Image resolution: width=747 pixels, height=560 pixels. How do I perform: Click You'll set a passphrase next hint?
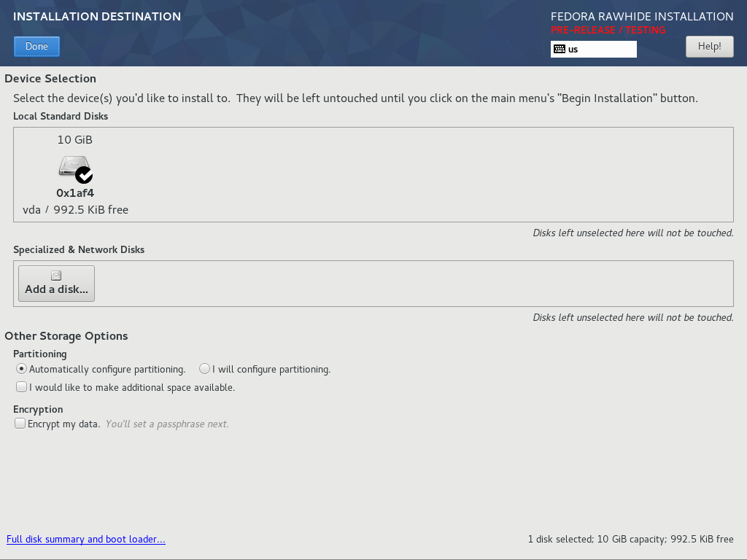[x=167, y=424]
